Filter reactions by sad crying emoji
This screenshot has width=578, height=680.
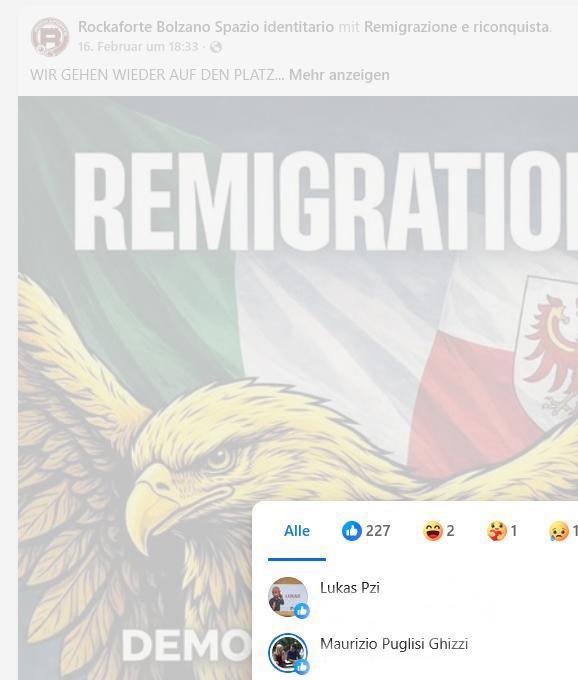point(563,530)
